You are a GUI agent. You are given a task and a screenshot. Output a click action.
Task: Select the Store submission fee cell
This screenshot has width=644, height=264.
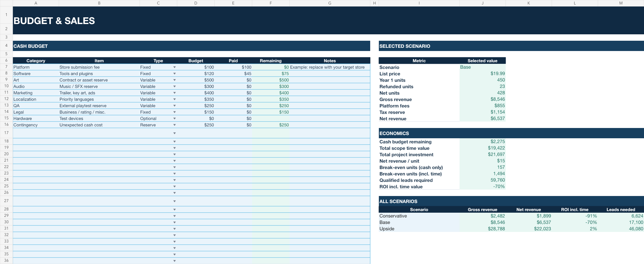pos(99,67)
